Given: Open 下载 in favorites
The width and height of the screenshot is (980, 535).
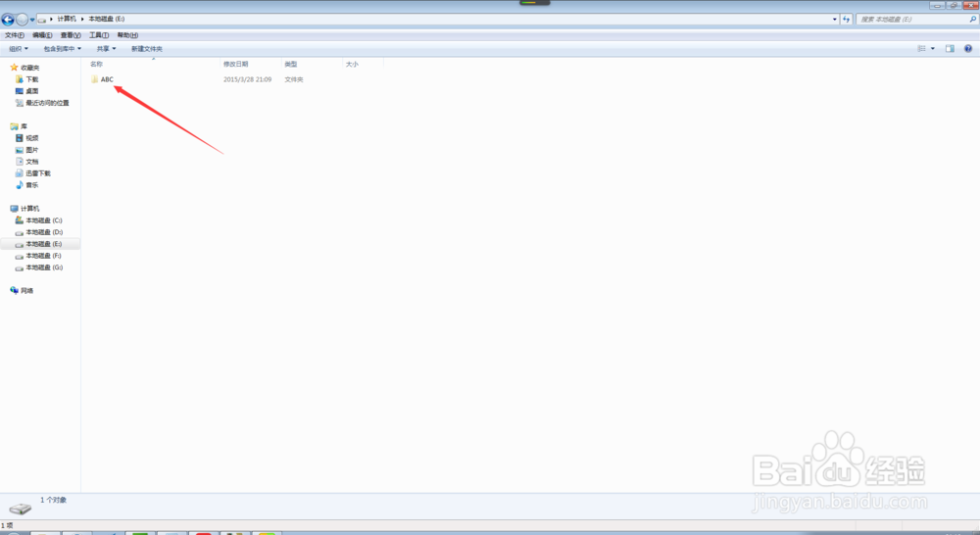Looking at the screenshot, I should coord(26,79).
